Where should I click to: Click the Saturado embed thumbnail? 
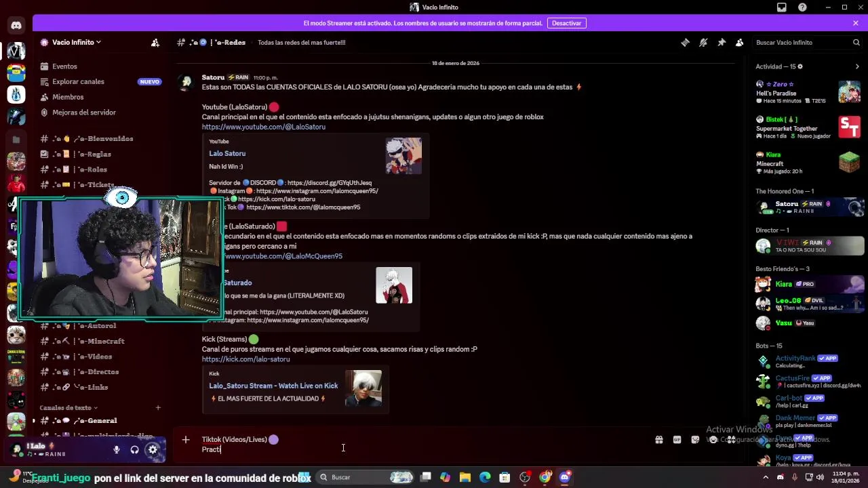pyautogui.click(x=394, y=285)
